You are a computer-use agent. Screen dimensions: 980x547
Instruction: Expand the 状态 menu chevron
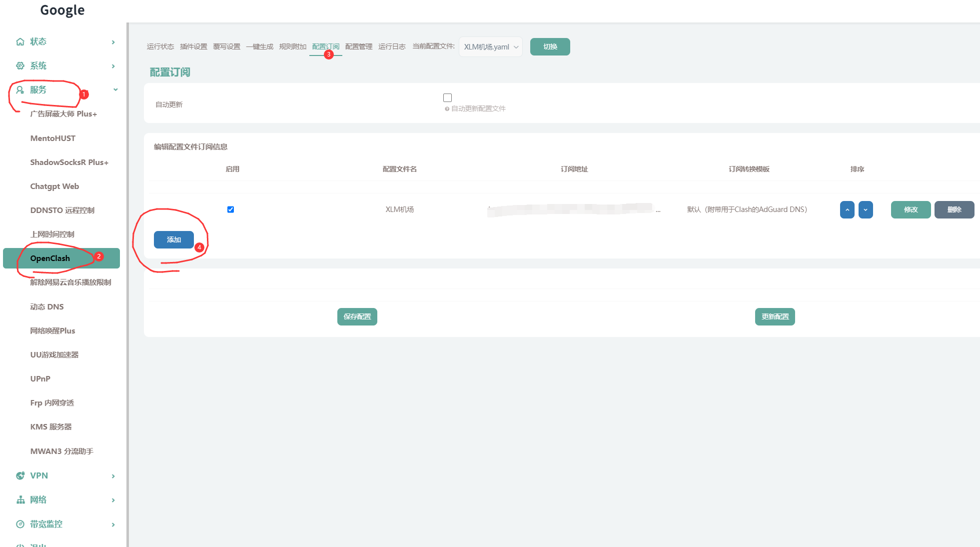click(113, 42)
